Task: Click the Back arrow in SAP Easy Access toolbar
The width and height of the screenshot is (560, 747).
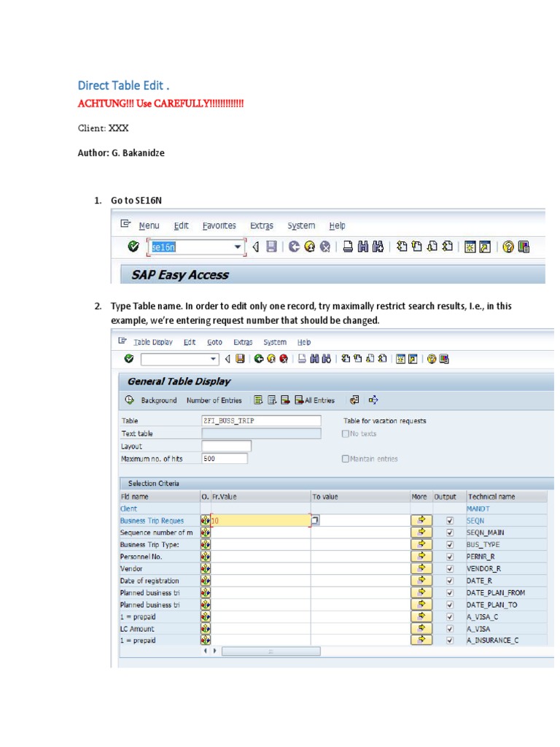Action: 295,247
